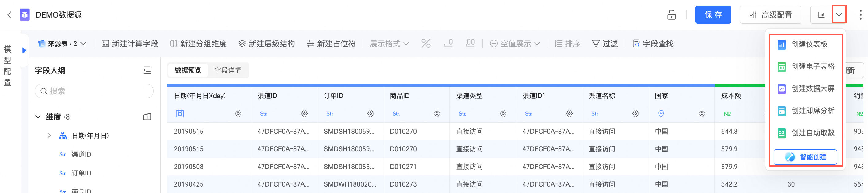
Task: Click 新建占位符
Action: 331,44
